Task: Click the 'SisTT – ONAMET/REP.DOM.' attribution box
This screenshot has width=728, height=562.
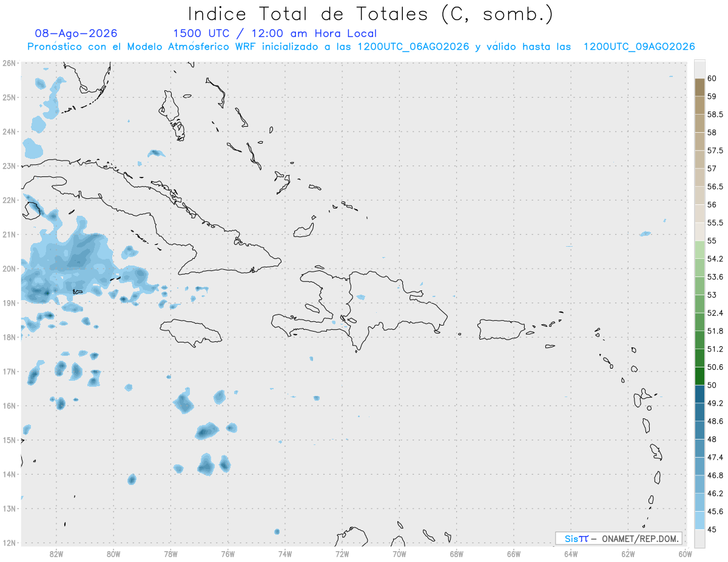Action: (619, 538)
